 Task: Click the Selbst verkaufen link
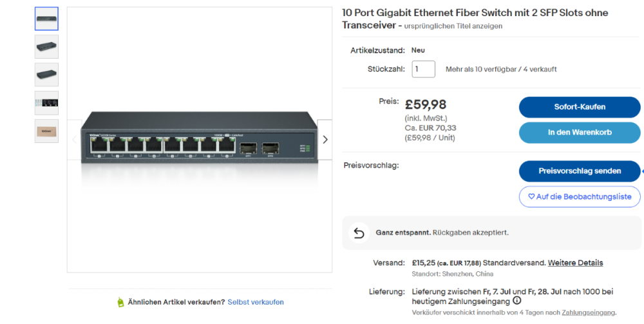(x=256, y=302)
